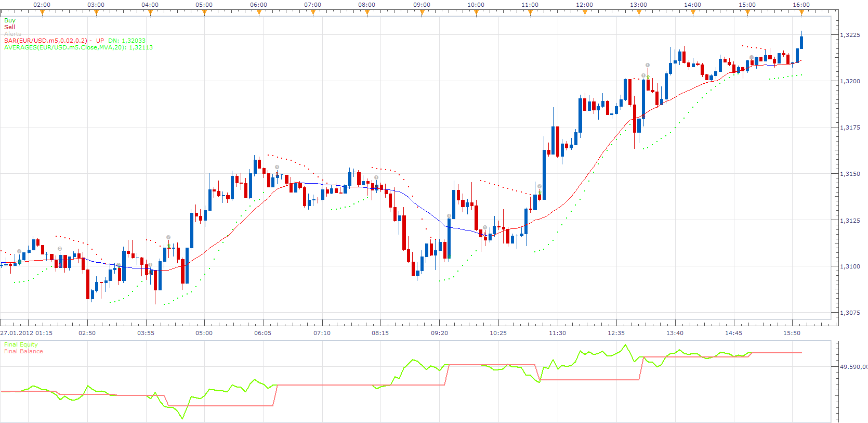Click the orange session marker at 14:00
Viewport: 868px width, 423px height.
pyautogui.click(x=693, y=12)
